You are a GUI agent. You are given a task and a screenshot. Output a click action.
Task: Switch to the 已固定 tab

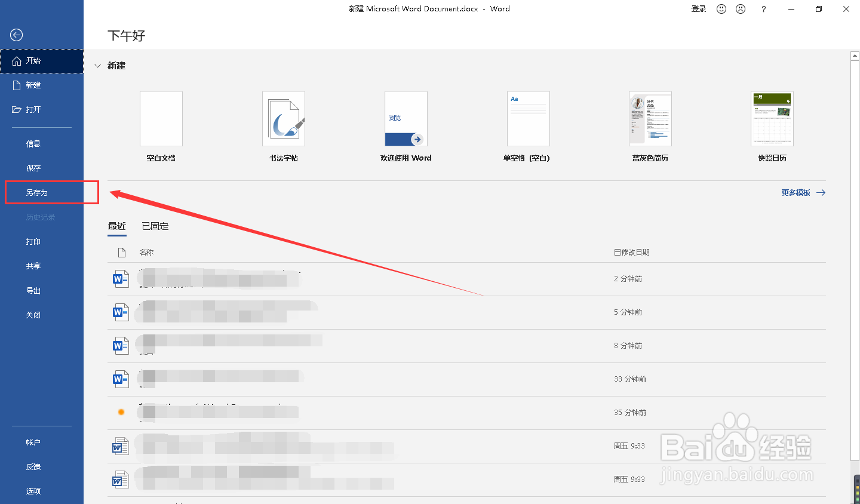pyautogui.click(x=155, y=226)
